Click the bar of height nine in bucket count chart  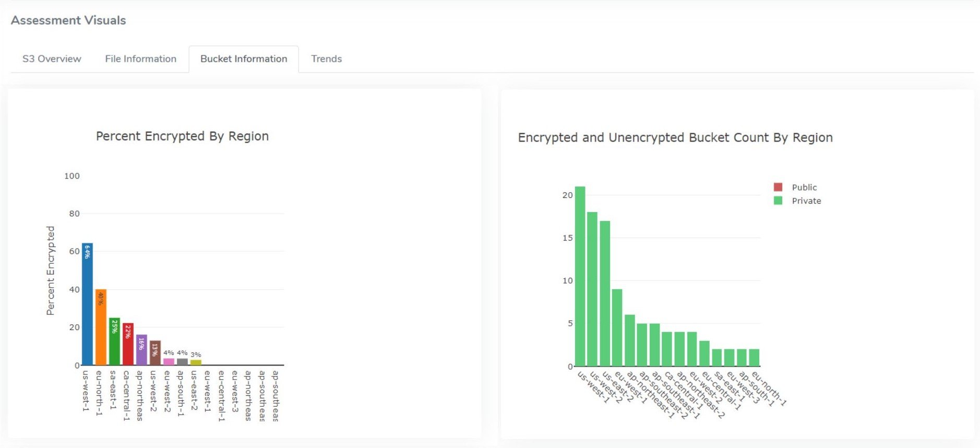point(617,327)
